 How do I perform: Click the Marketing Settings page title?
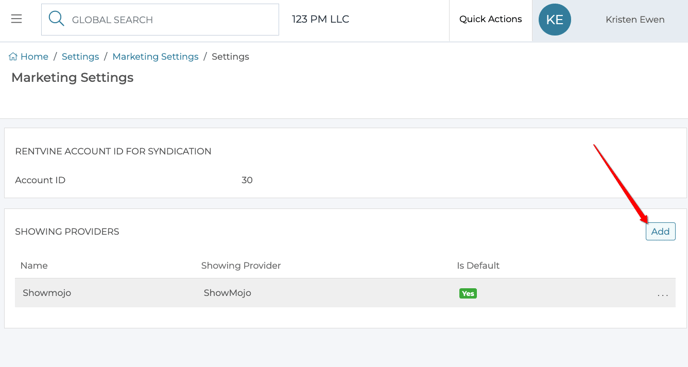[x=72, y=77]
